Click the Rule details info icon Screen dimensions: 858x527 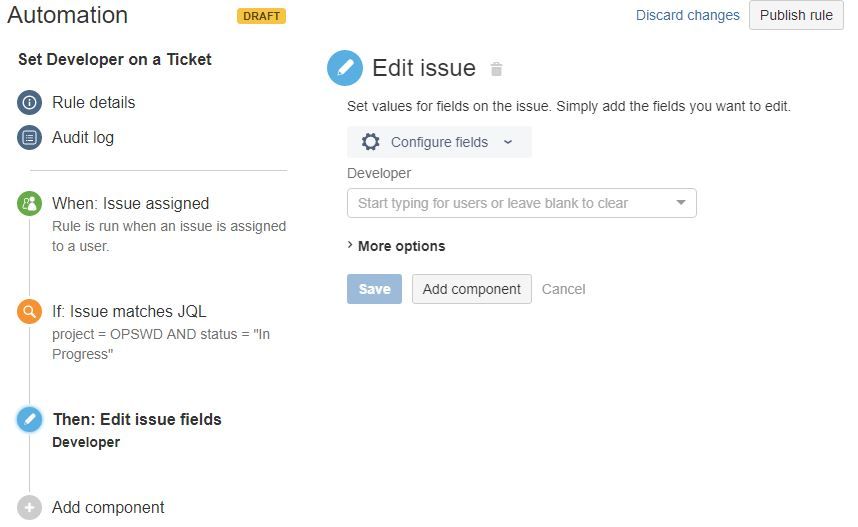click(30, 102)
